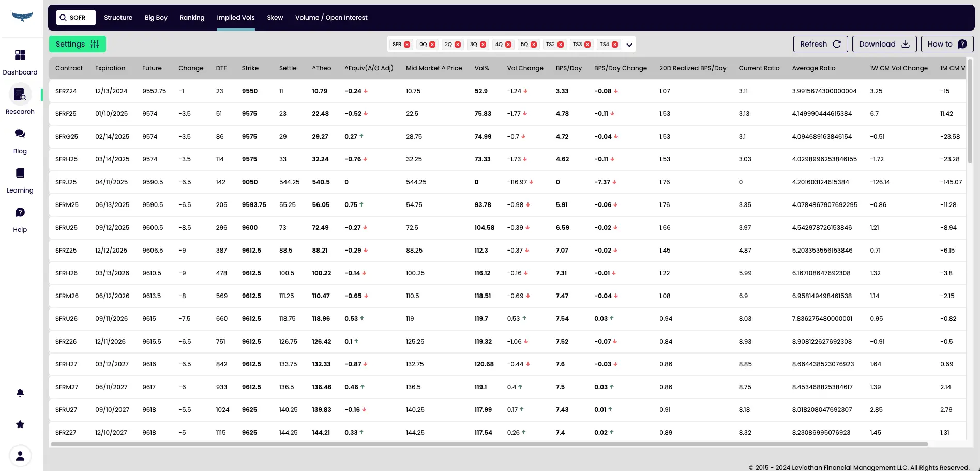Open Help question mark icon
The image size is (980, 471).
[x=20, y=212]
